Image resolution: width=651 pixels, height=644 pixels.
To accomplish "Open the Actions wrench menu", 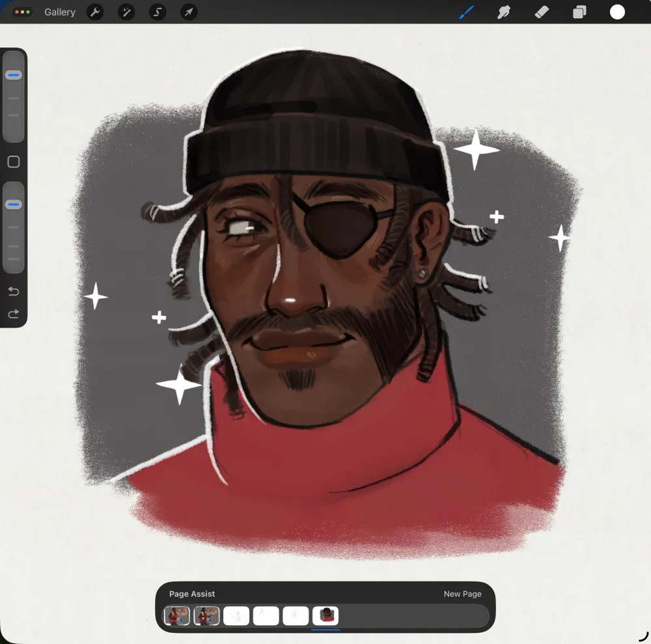I will coord(95,12).
